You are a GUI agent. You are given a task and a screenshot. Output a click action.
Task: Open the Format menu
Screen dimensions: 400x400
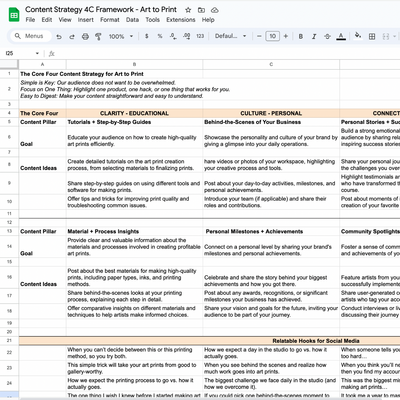click(110, 20)
